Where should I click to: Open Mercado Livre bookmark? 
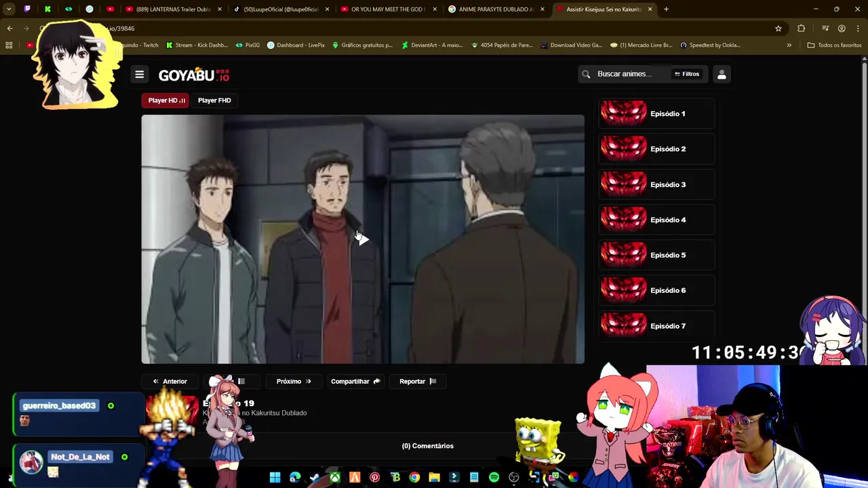point(642,45)
